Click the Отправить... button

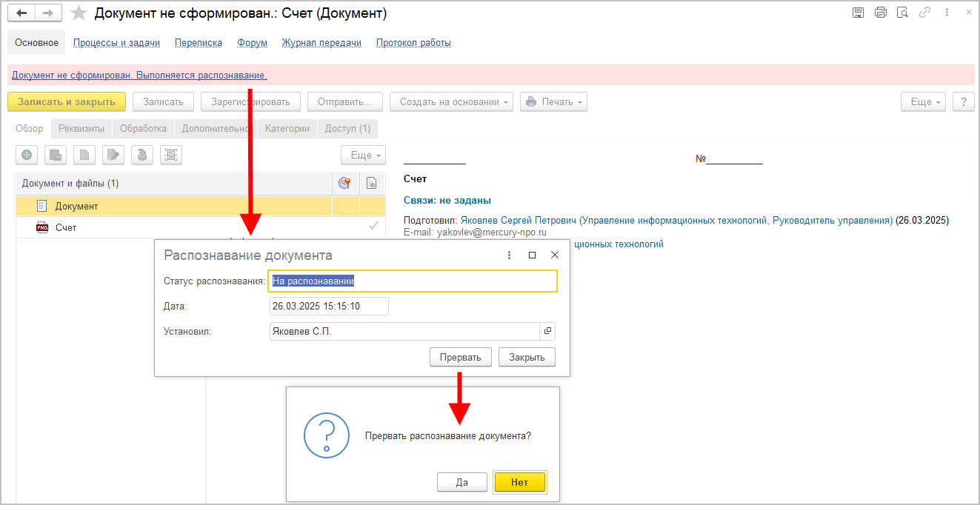point(345,101)
